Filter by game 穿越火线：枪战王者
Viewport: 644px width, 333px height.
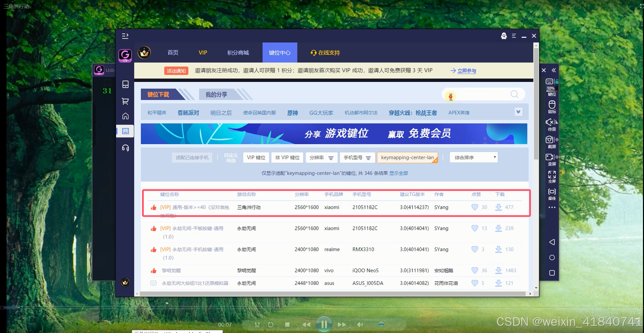coord(412,113)
